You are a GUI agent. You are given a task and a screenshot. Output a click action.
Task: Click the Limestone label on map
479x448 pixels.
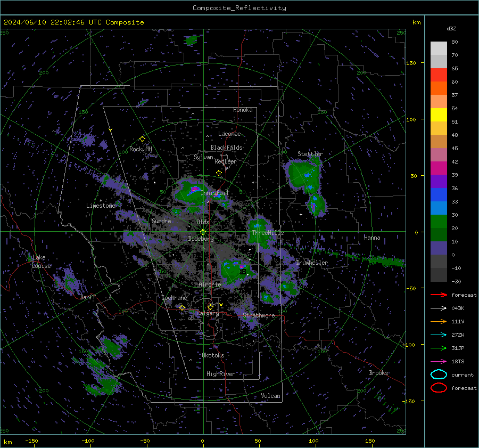(101, 206)
